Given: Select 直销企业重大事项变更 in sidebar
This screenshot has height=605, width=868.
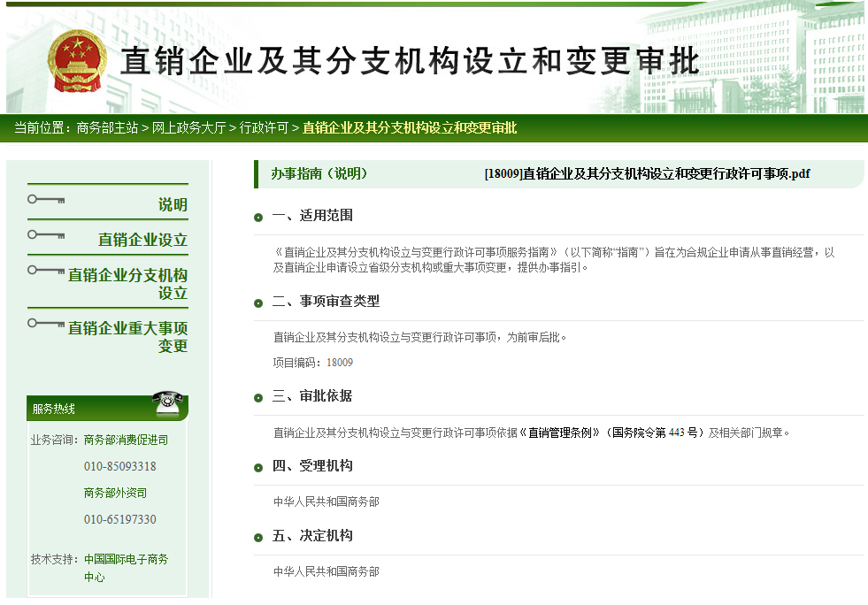Looking at the screenshot, I should (128, 336).
